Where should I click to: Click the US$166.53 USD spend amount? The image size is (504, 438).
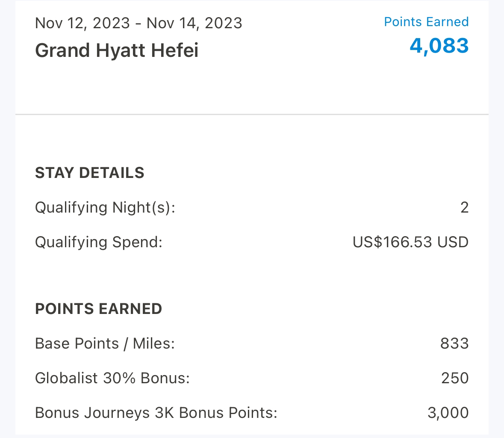(410, 242)
